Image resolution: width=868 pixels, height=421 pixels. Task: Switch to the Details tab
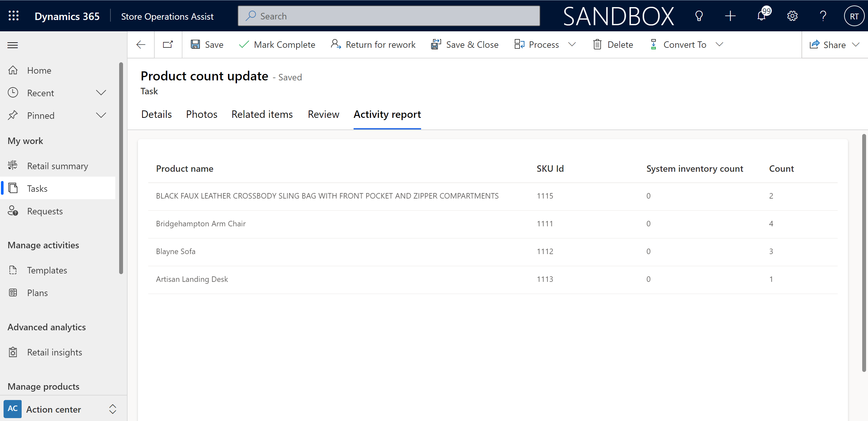[156, 114]
